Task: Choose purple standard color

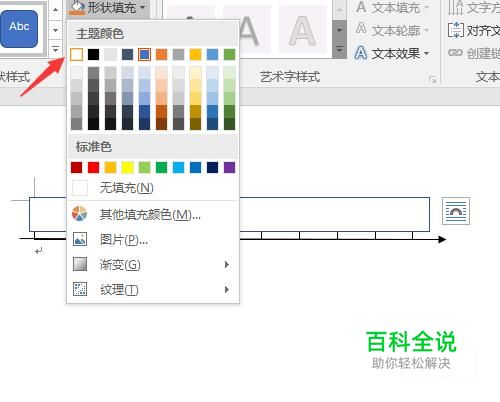Action: tap(229, 167)
